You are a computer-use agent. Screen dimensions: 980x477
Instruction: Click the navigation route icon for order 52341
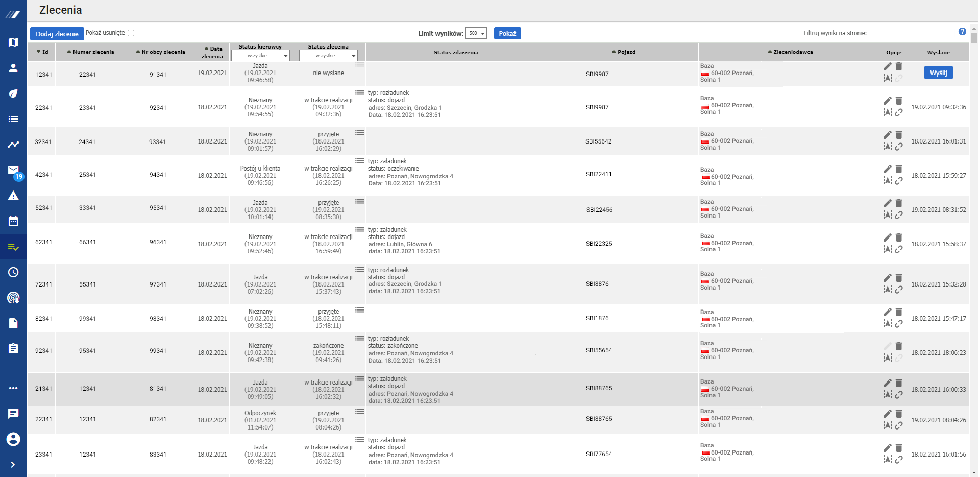pos(888,215)
